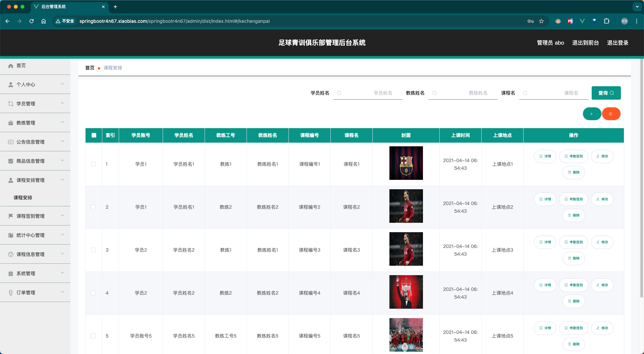Open the browser three-dot menu
644x354 pixels.
pyautogui.click(x=637, y=21)
